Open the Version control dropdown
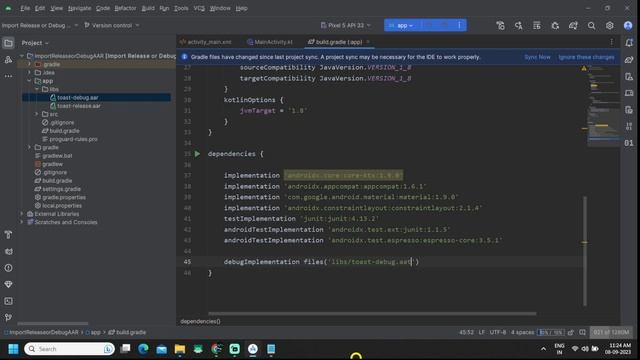The width and height of the screenshot is (640, 360). 111,25
